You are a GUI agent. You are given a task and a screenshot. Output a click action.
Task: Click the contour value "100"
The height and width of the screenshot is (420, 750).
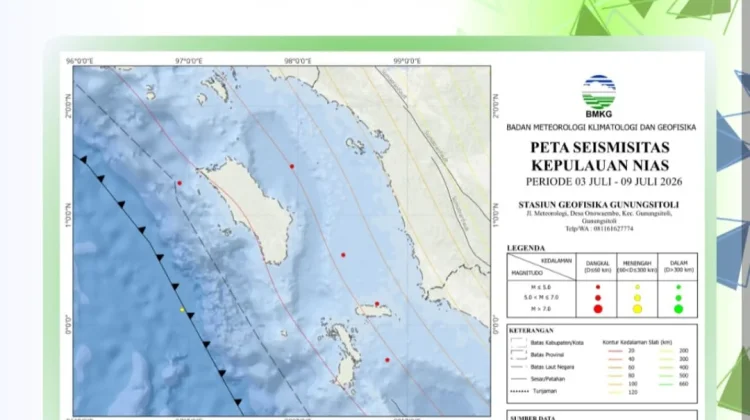(631, 384)
